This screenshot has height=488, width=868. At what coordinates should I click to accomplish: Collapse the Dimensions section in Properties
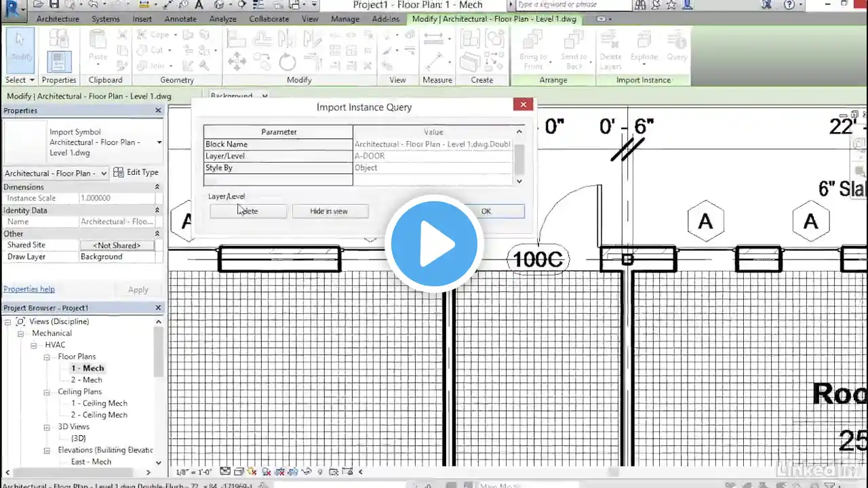point(157,187)
